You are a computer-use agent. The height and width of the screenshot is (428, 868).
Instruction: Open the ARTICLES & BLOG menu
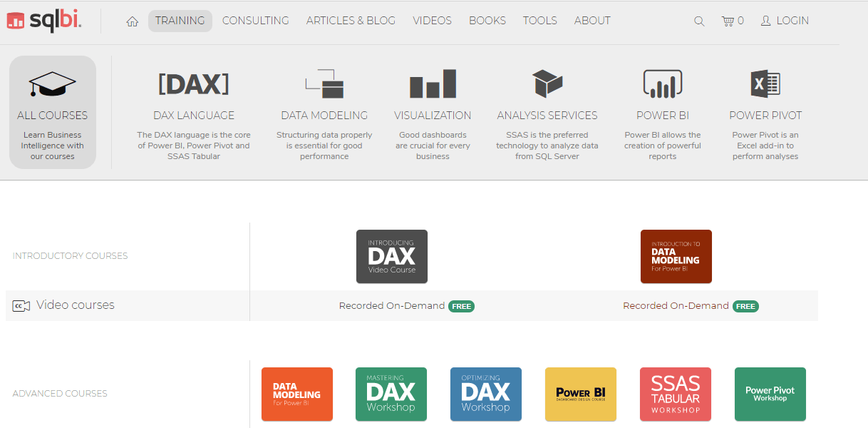click(351, 21)
